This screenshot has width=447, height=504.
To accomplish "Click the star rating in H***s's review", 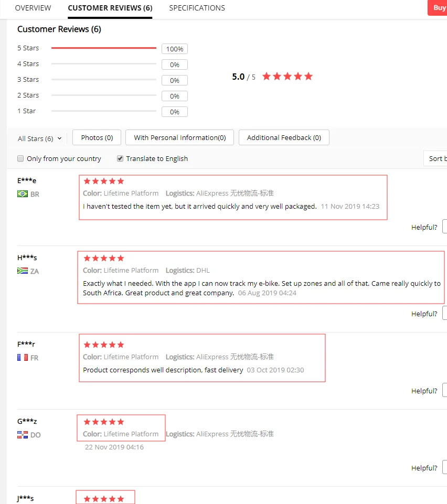I will pos(103,259).
